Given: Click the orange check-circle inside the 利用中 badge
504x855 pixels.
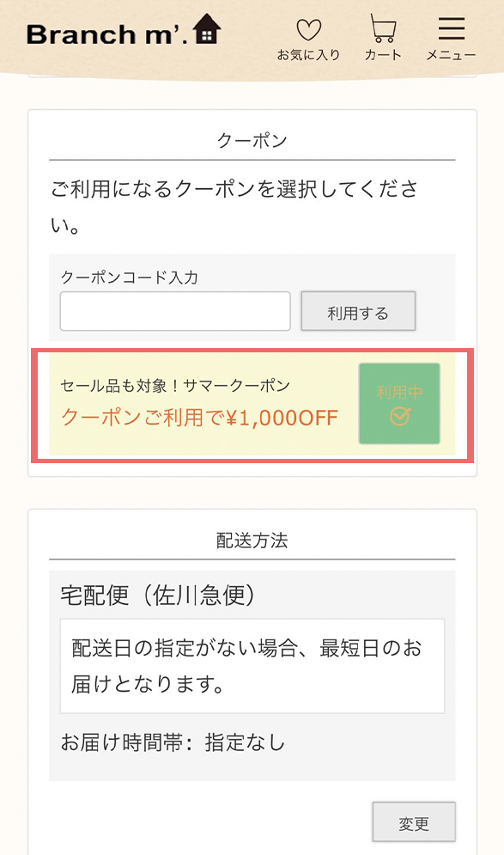Looking at the screenshot, I should pyautogui.click(x=399, y=418).
